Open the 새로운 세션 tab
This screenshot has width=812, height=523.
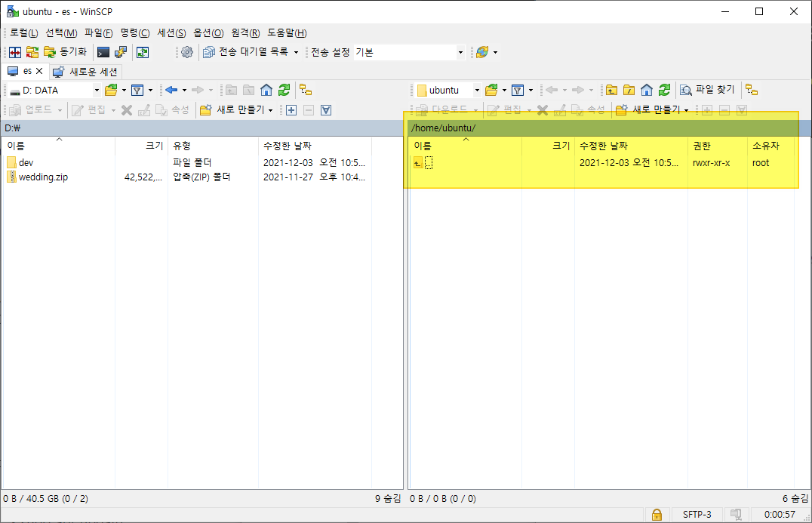(x=86, y=72)
